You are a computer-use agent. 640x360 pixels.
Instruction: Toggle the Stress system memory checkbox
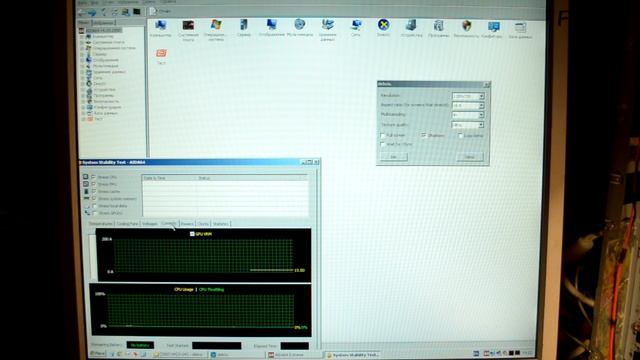[x=94, y=199]
